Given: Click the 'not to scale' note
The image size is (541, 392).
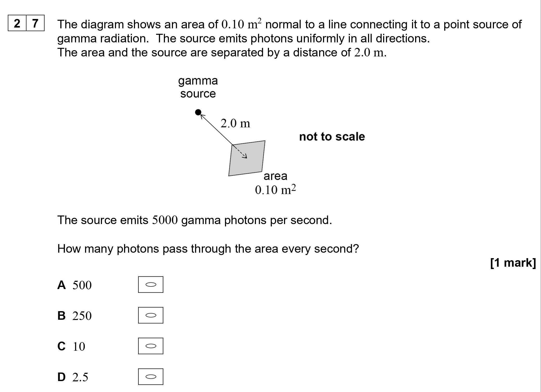Looking at the screenshot, I should (332, 136).
